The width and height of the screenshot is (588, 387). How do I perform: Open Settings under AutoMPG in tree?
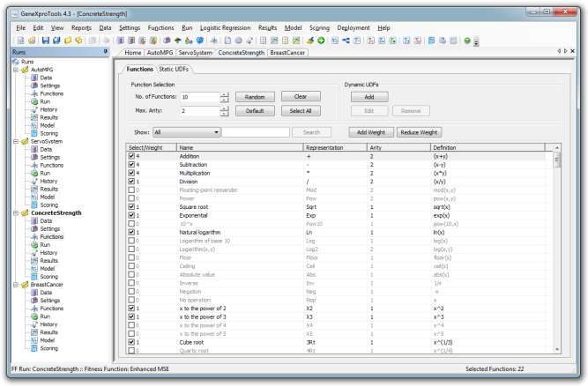point(50,86)
